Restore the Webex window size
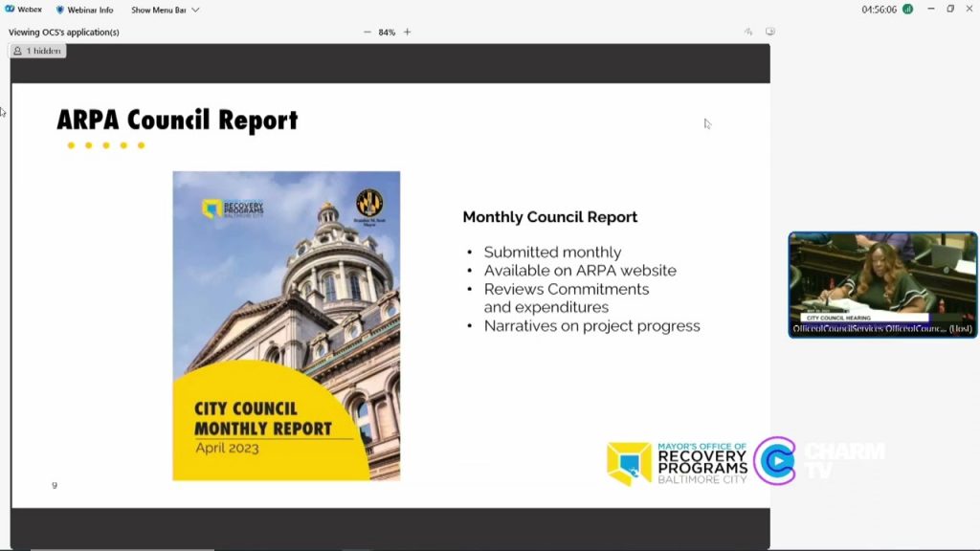The width and height of the screenshot is (980, 551). (950, 9)
